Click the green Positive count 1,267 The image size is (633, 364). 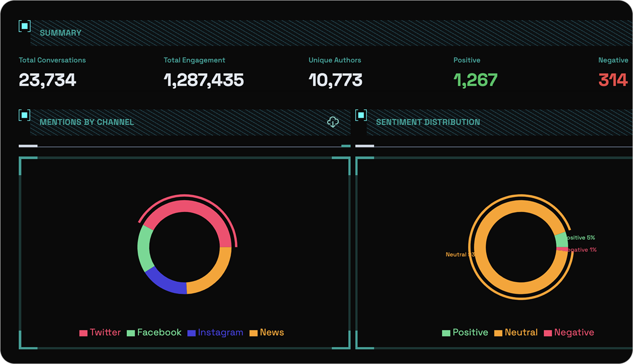tap(475, 80)
